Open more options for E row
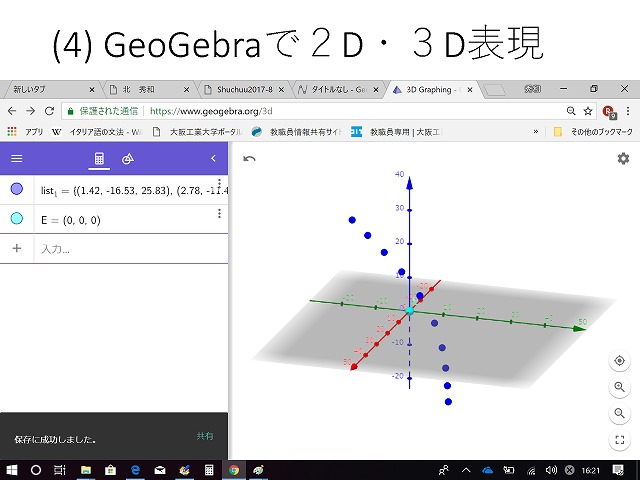Image resolution: width=640 pixels, height=480 pixels. [219, 213]
